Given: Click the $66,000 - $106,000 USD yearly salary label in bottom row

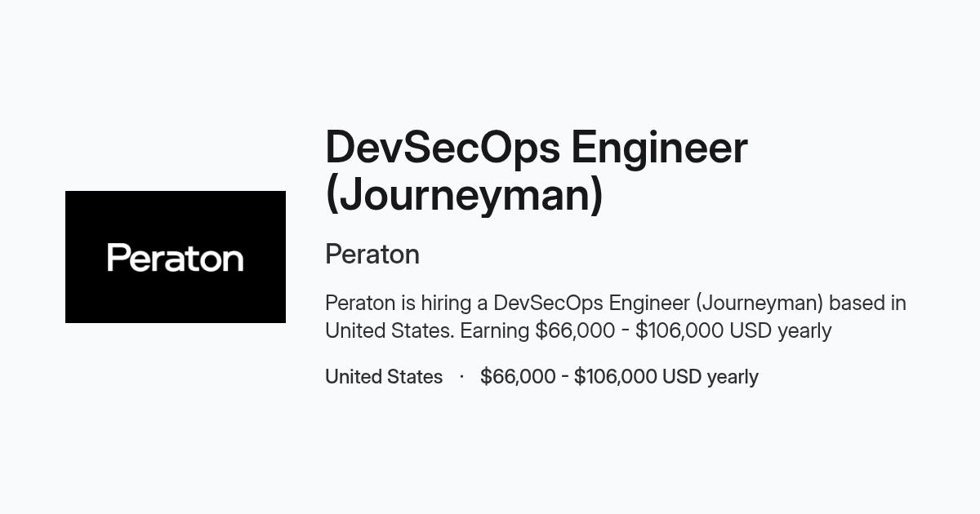Looking at the screenshot, I should [619, 377].
